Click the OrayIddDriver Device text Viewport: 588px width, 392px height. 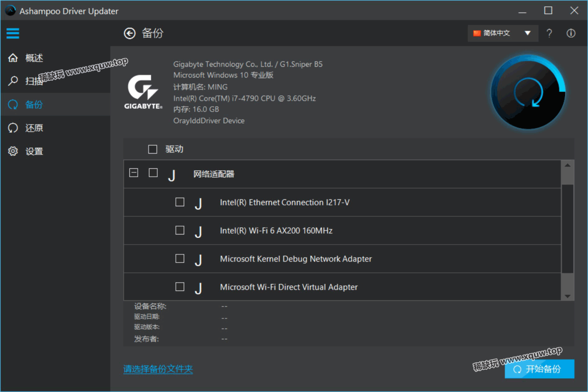[209, 120]
